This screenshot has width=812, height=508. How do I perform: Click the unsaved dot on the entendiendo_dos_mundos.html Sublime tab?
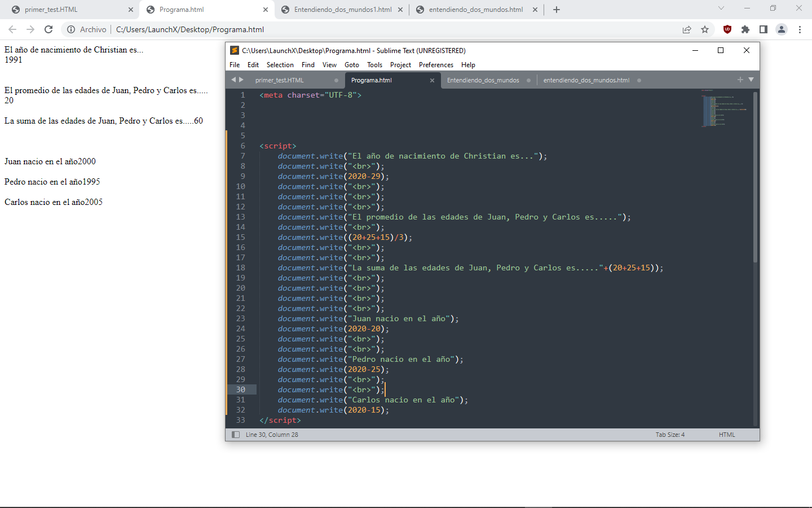tap(639, 80)
